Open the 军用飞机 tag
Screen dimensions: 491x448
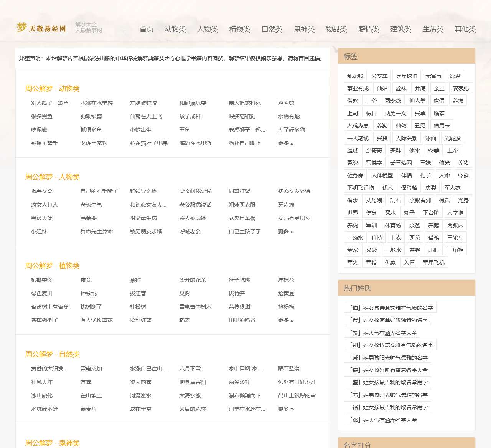(434, 263)
